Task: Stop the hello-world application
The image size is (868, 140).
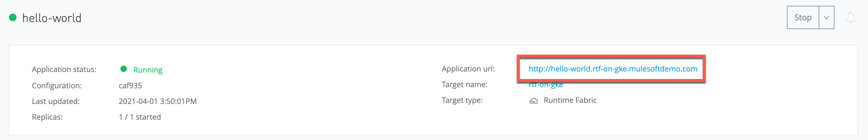Action: point(803,18)
